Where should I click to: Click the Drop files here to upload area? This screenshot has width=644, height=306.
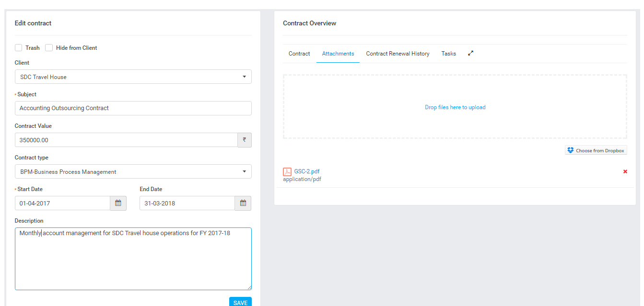coord(455,107)
